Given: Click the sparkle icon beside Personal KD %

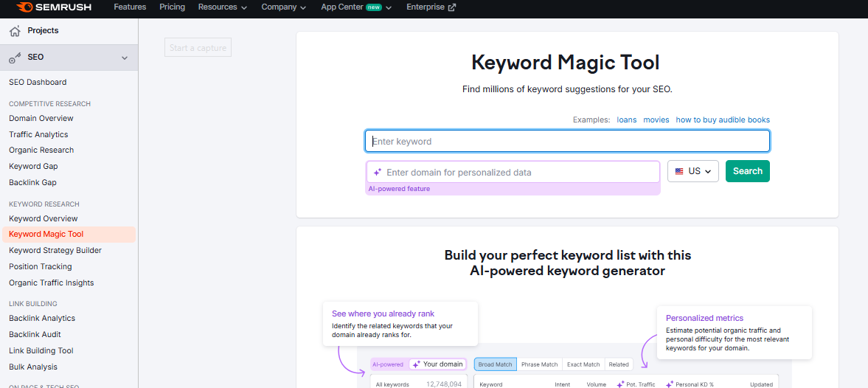Looking at the screenshot, I should [670, 384].
